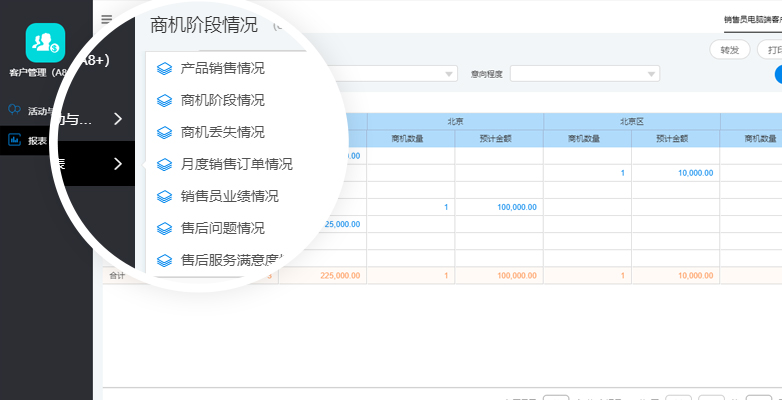Toggle the hamburger menu icon beside the page title

tap(107, 19)
